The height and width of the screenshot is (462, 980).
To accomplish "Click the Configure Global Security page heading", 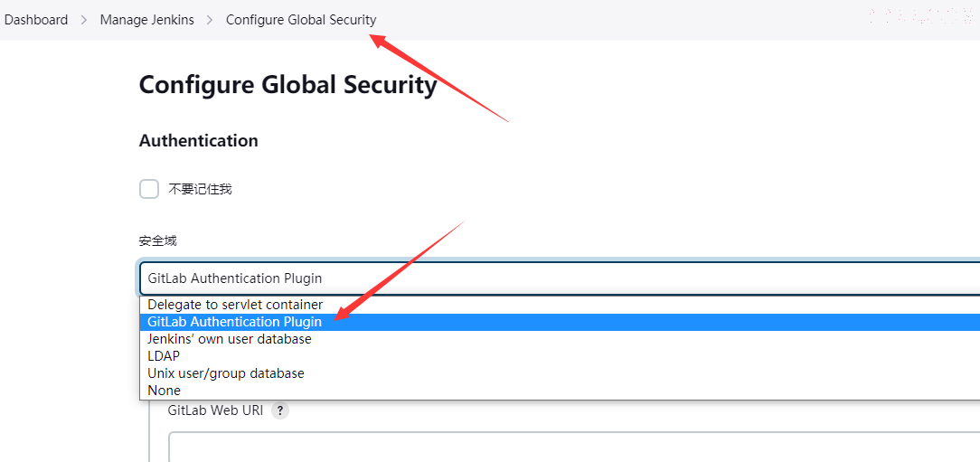I will [x=287, y=84].
